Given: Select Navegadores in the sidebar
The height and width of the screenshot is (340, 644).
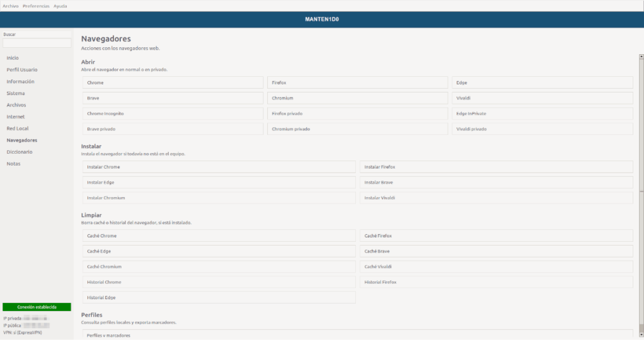Looking at the screenshot, I should click(x=22, y=140).
